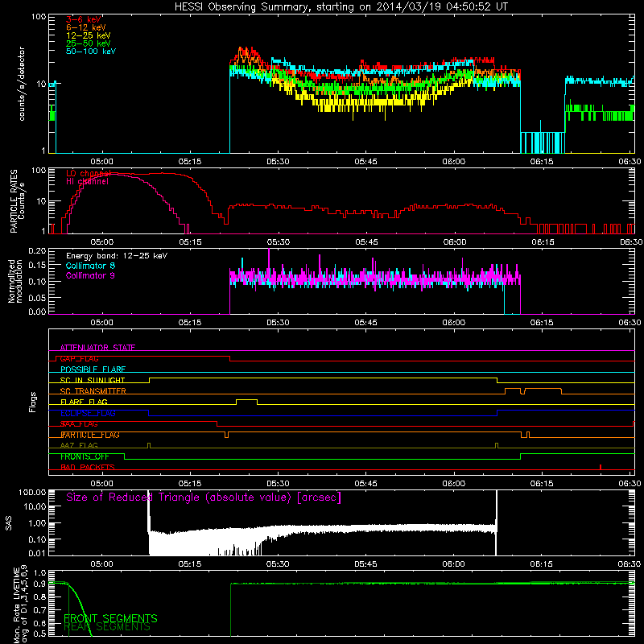Image resolution: width=644 pixels, height=644 pixels.
Task: Click the 0.9 value on the livetime axis
Action: tap(39, 584)
